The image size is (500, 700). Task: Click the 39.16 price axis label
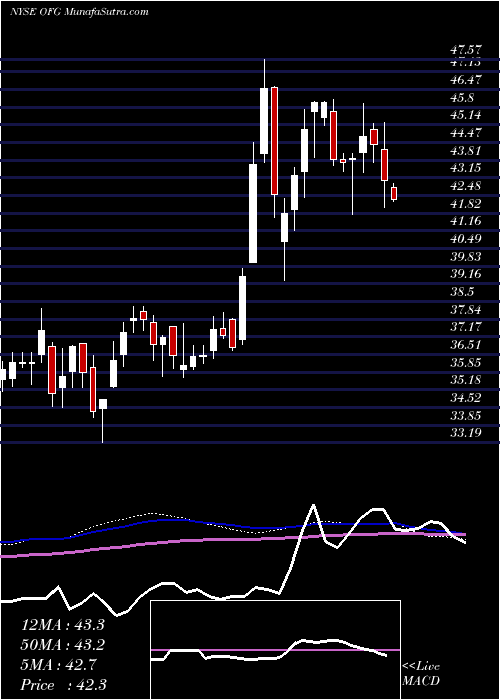coord(466,274)
